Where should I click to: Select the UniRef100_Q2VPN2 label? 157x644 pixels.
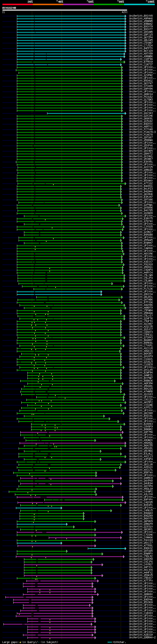pos(141,75)
